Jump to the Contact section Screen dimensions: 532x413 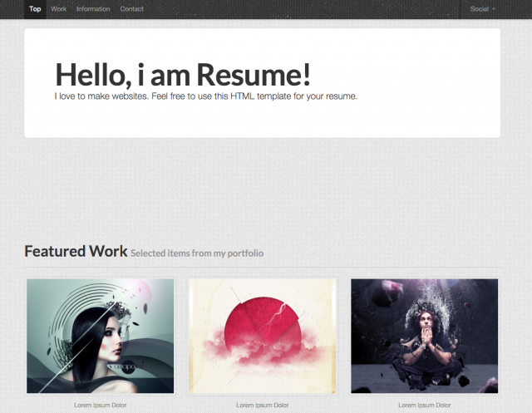[131, 9]
